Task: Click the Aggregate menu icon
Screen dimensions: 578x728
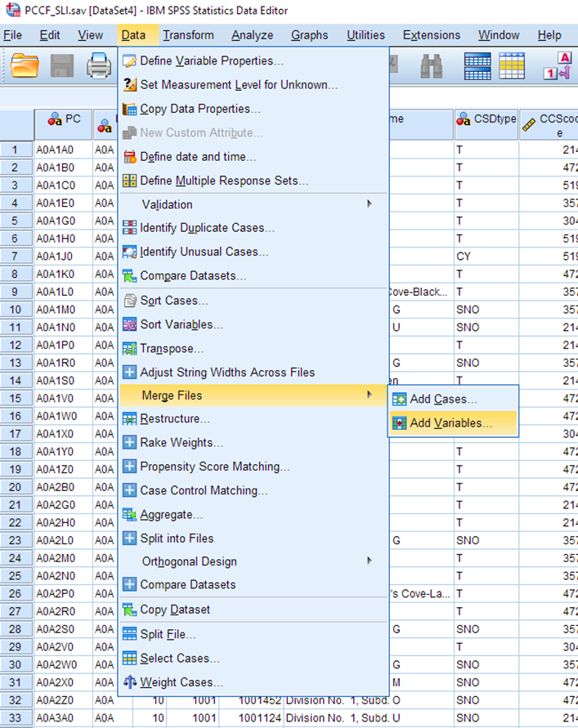Action: pos(130,515)
